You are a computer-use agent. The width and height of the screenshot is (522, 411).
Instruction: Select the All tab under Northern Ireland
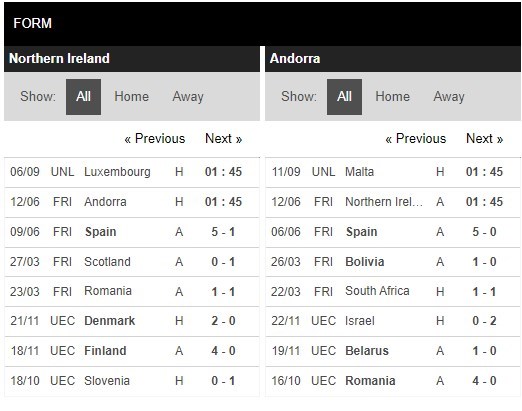point(83,97)
